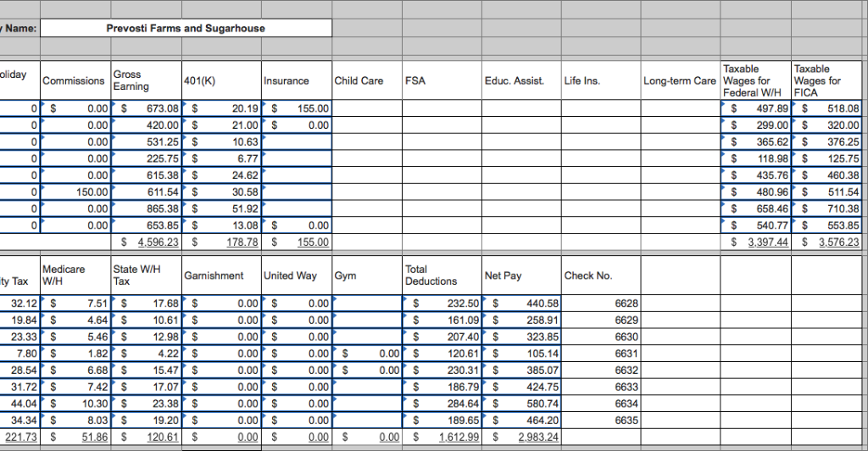Select Medicare value 7.51

[x=75, y=303]
